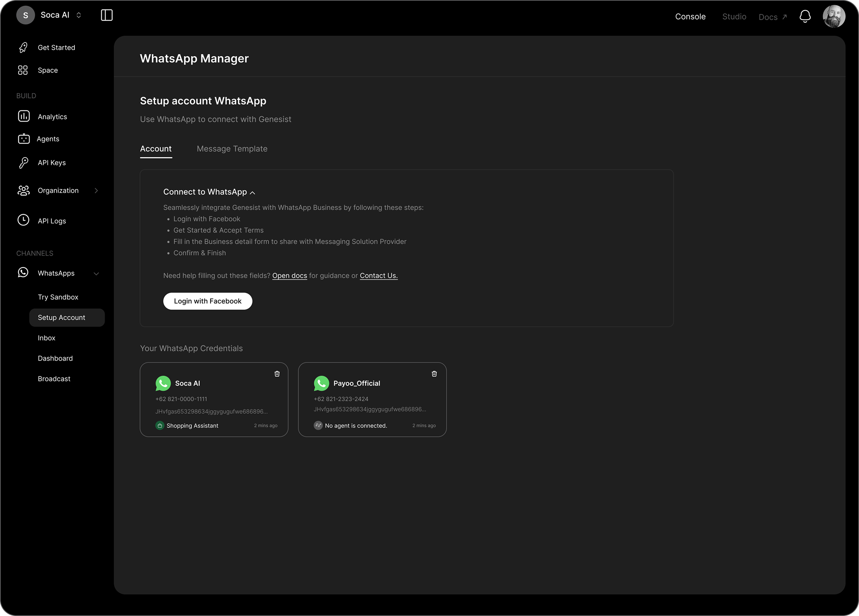859x616 pixels.
Task: Collapse the WhatsApps channel menu
Action: (x=96, y=273)
